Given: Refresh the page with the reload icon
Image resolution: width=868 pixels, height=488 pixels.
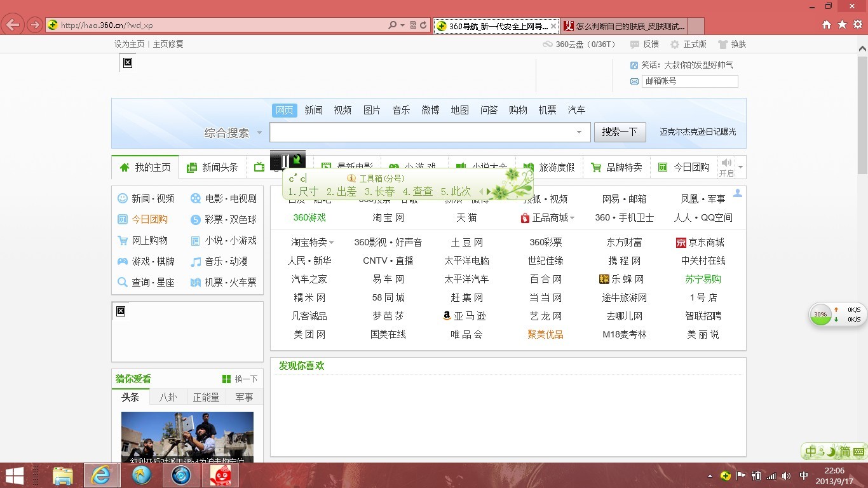Looking at the screenshot, I should tap(423, 25).
